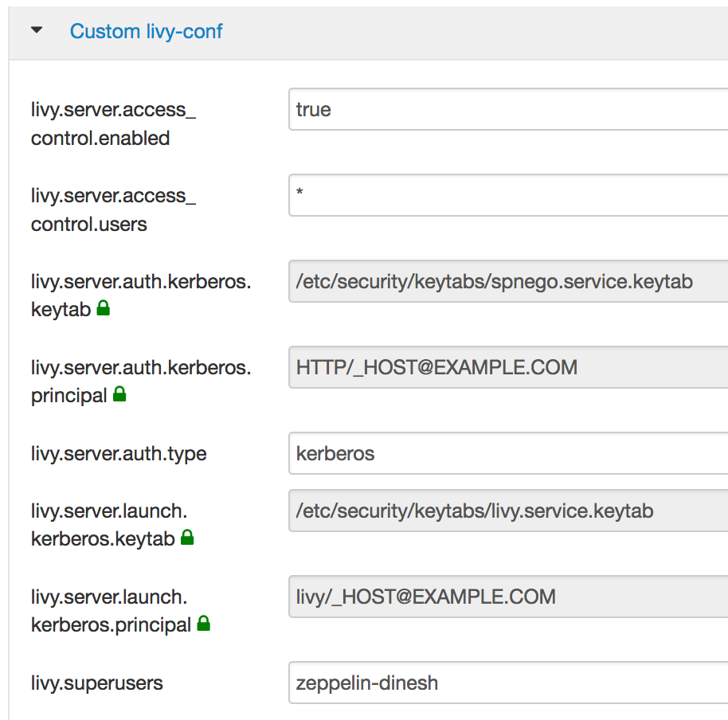
Task: Click lock icon beside livy.server.auth.kerberos.principal
Action: coord(119,394)
